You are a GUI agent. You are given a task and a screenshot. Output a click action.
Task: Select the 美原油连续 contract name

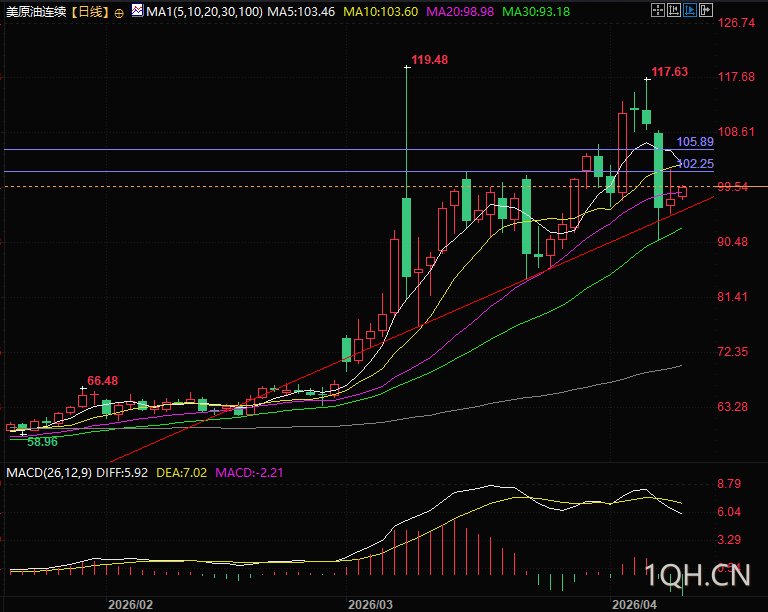point(38,12)
